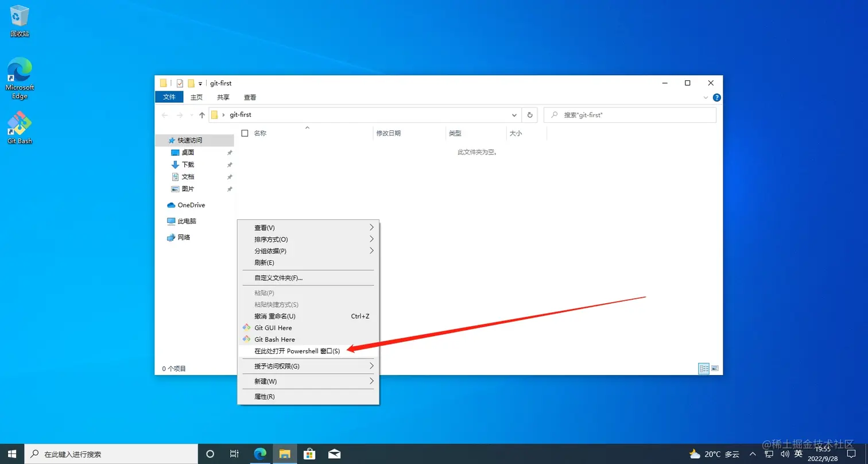Select 撤消 重命名(U) menu entry
Screen dimensions: 868x464
pos(308,316)
